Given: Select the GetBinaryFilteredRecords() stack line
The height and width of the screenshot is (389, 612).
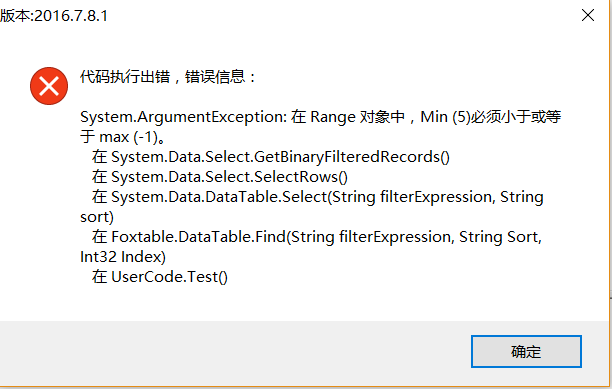Looking at the screenshot, I should click(x=270, y=157).
